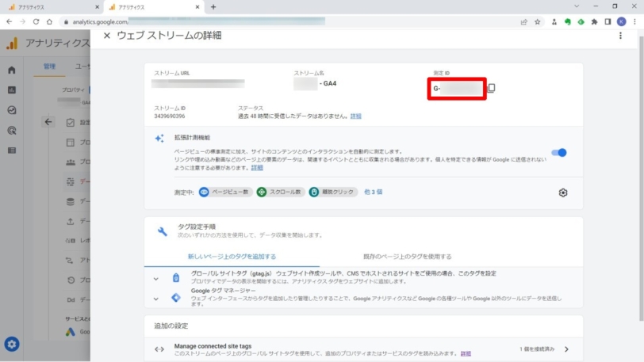
Task: Go back in browser
Action: [9, 21]
